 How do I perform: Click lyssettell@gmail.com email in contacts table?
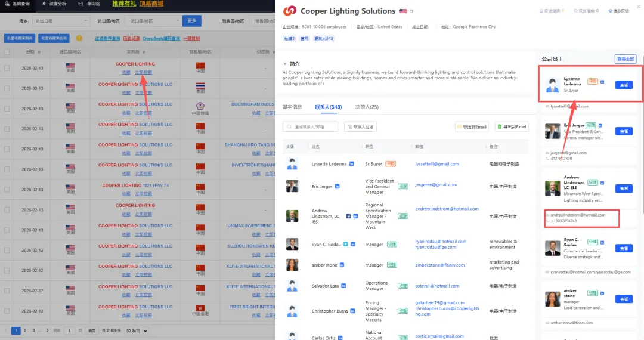437,164
